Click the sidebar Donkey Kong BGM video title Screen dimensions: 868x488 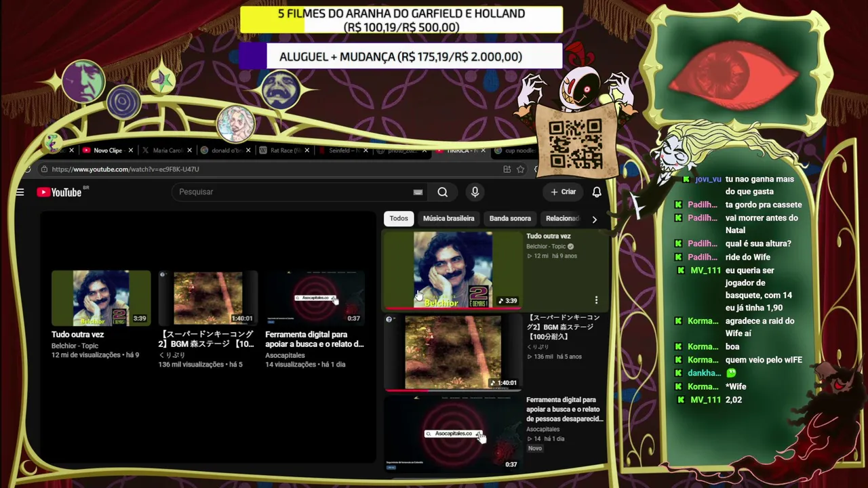point(563,327)
